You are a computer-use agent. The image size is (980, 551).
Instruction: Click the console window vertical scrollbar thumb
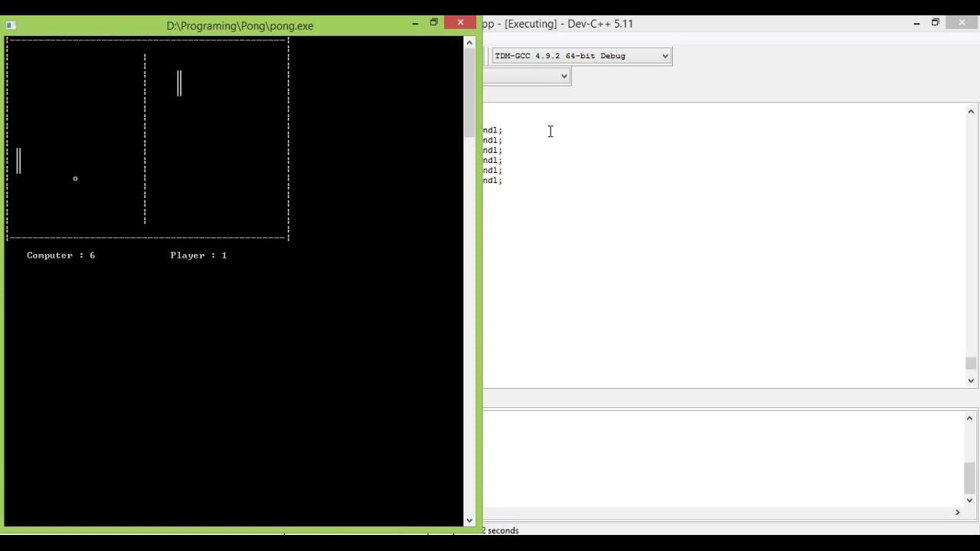tap(469, 93)
